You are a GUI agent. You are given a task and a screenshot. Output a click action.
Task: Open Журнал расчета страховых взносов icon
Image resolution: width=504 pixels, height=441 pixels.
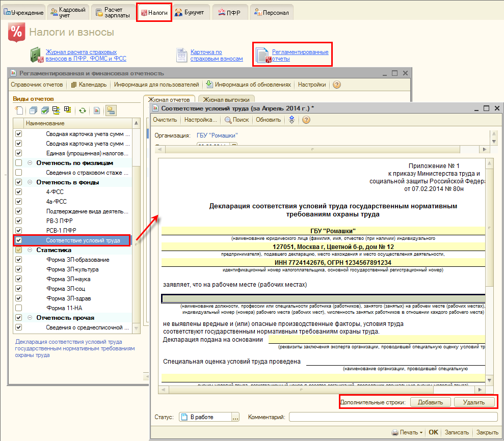pos(36,55)
